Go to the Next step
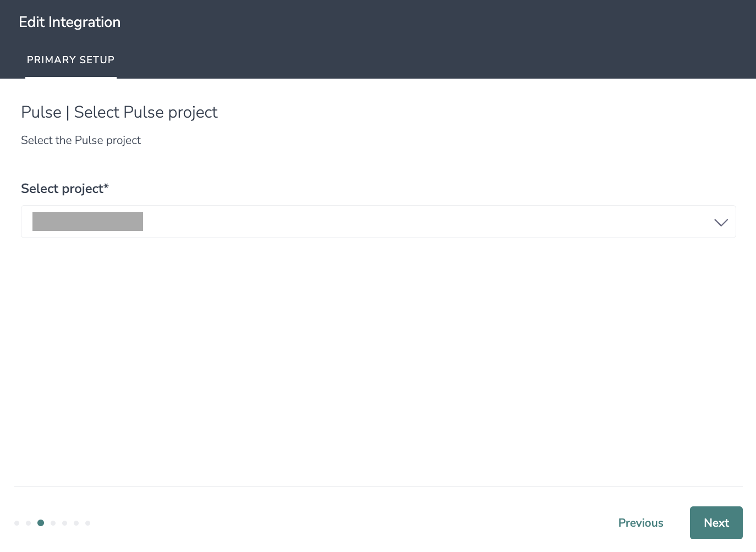The image size is (756, 552). pyautogui.click(x=716, y=522)
